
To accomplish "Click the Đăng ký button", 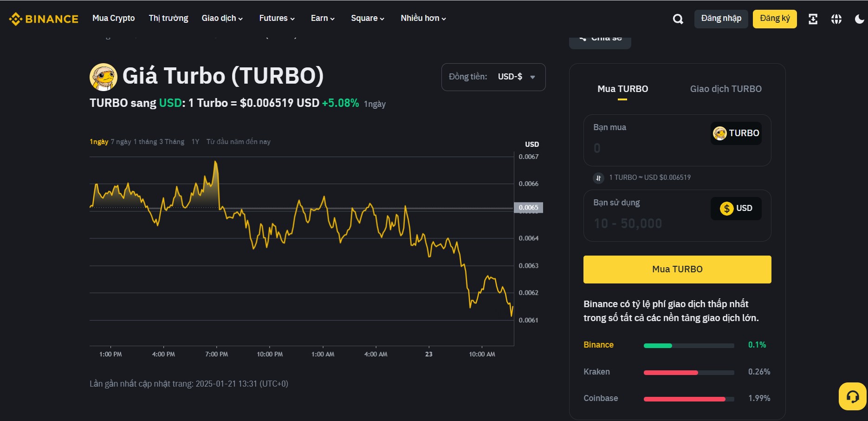I will 775,19.
